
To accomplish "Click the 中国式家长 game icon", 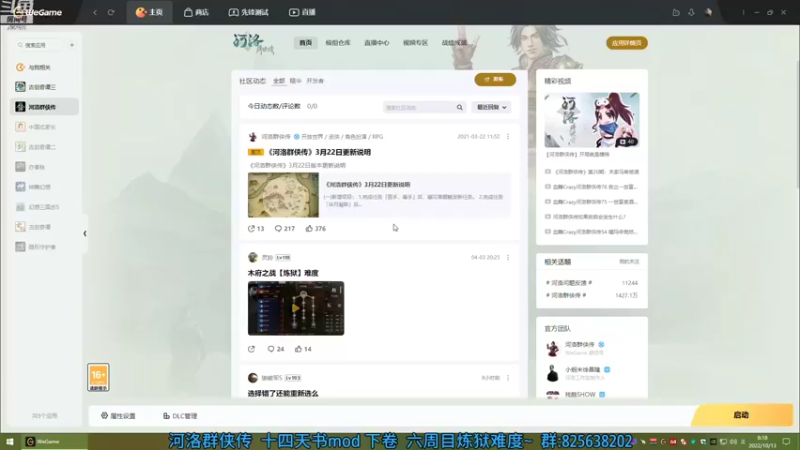I will [x=20, y=127].
